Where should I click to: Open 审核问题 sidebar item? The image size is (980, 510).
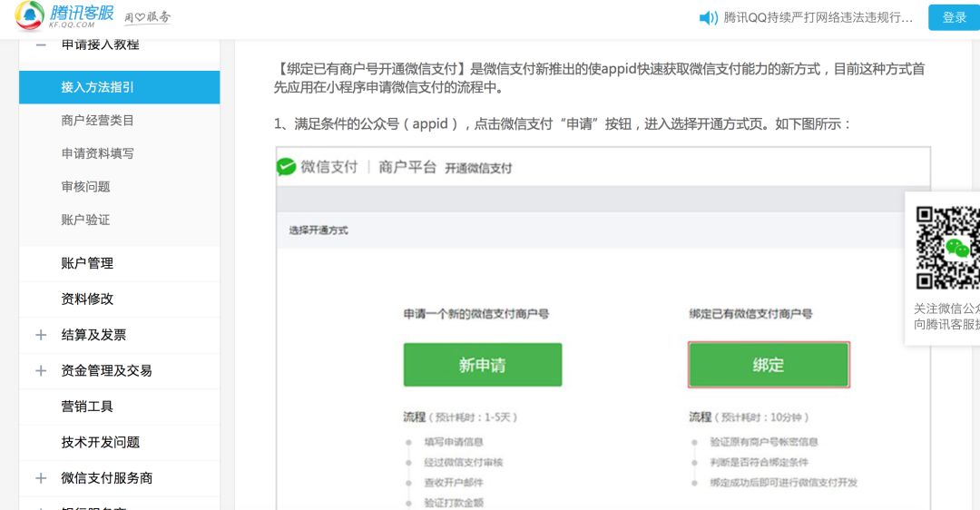point(85,186)
